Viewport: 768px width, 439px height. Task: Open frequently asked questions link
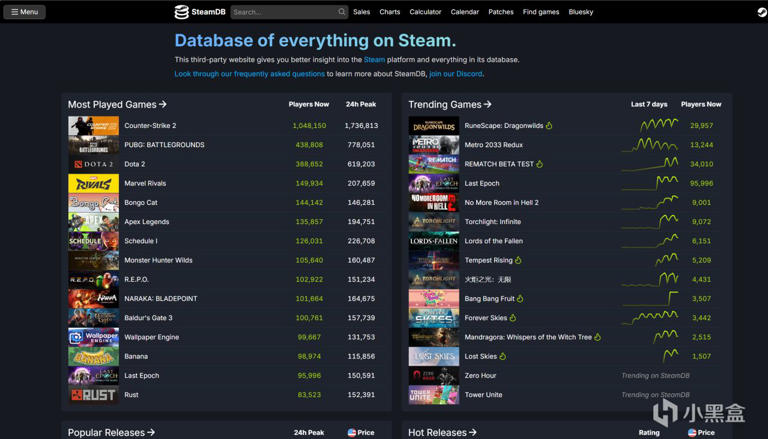(x=250, y=73)
